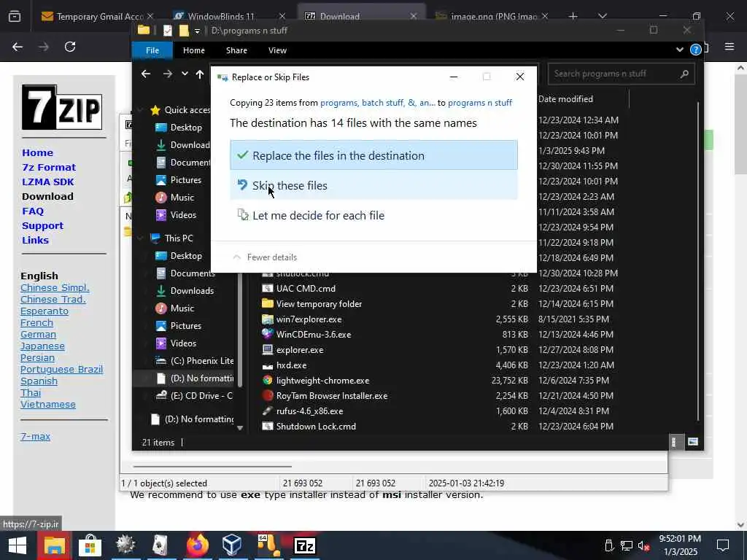The image size is (747, 560).
Task: Collapse the Quick access tree node
Action: [x=141, y=110]
